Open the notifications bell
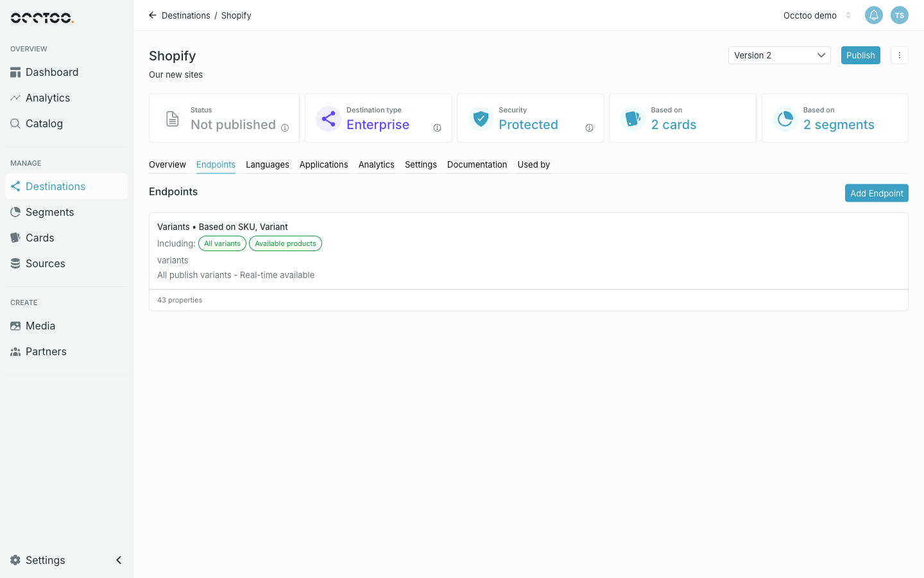This screenshot has width=924, height=578. [x=874, y=15]
